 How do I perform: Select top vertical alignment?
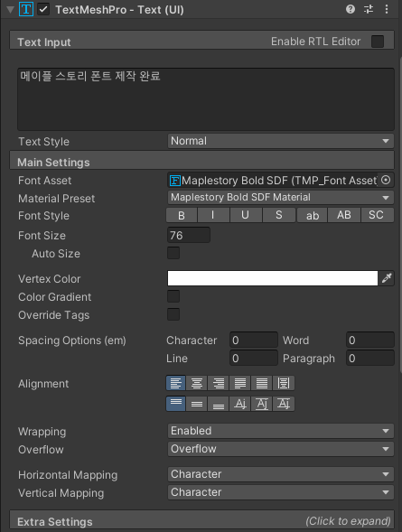[x=176, y=404]
